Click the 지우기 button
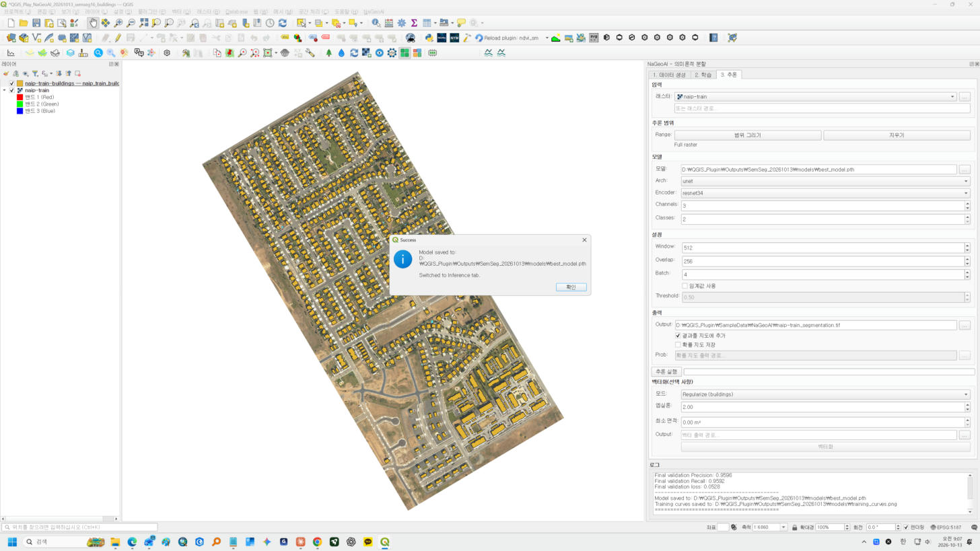 coord(897,135)
